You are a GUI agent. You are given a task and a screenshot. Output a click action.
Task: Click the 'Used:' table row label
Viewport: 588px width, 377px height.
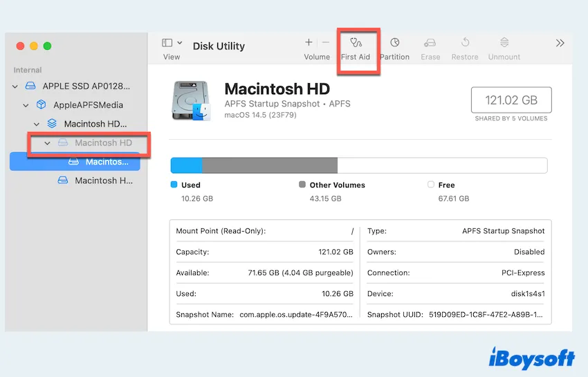186,294
